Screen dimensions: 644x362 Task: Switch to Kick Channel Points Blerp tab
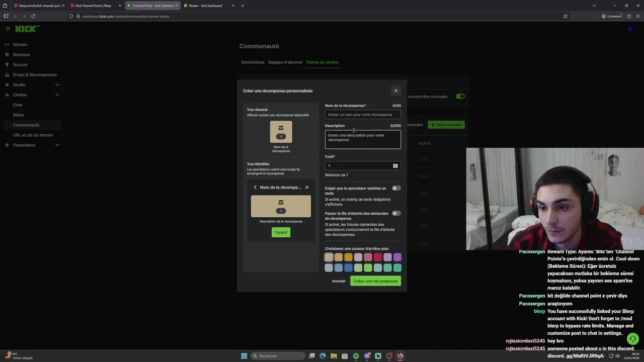95,6
